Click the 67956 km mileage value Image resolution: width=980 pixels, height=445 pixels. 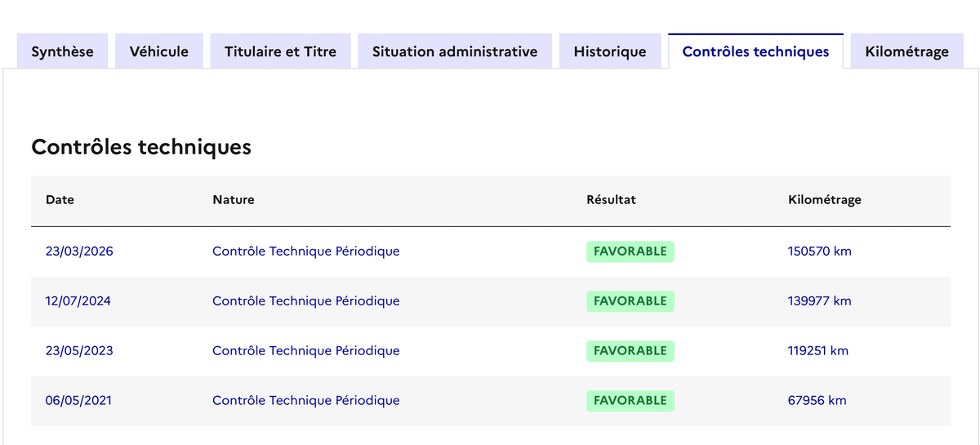pyautogui.click(x=817, y=401)
